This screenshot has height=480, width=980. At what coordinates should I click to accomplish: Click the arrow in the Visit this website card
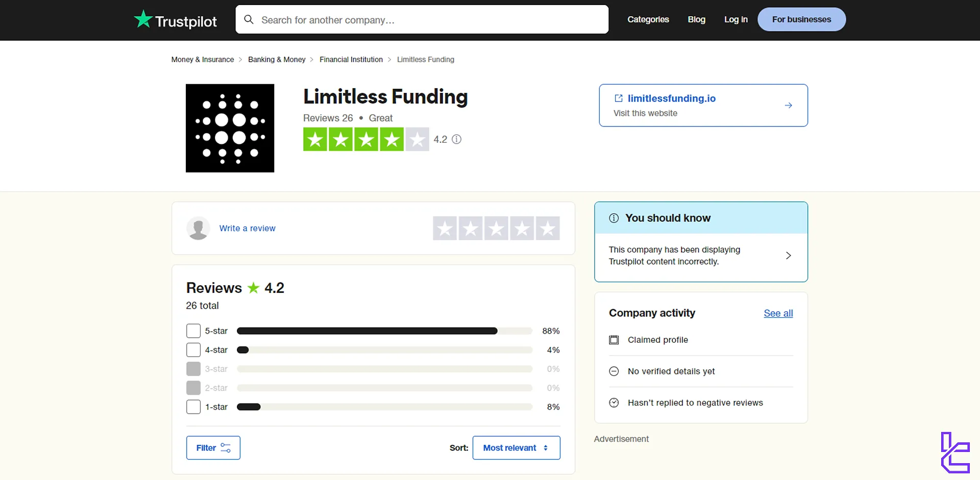click(x=788, y=106)
